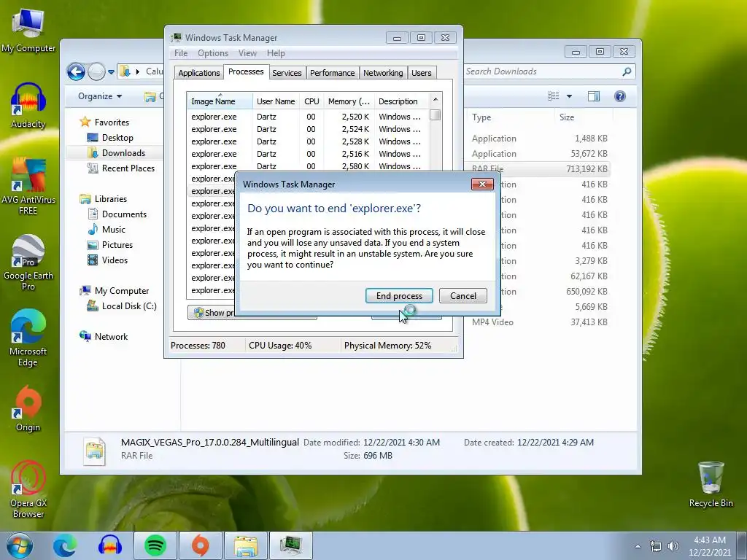Screen dimensions: 747x560
Task: Open the Organize dropdown in Explorer
Action: point(100,96)
